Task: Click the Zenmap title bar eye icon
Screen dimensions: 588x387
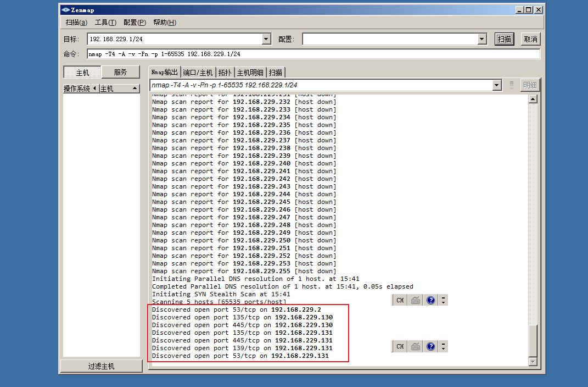Action: [x=66, y=10]
